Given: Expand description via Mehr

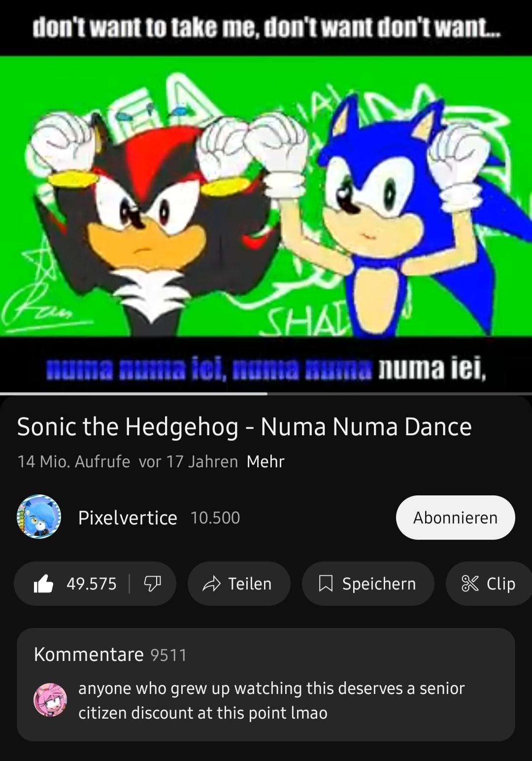Looking at the screenshot, I should coord(266,461).
